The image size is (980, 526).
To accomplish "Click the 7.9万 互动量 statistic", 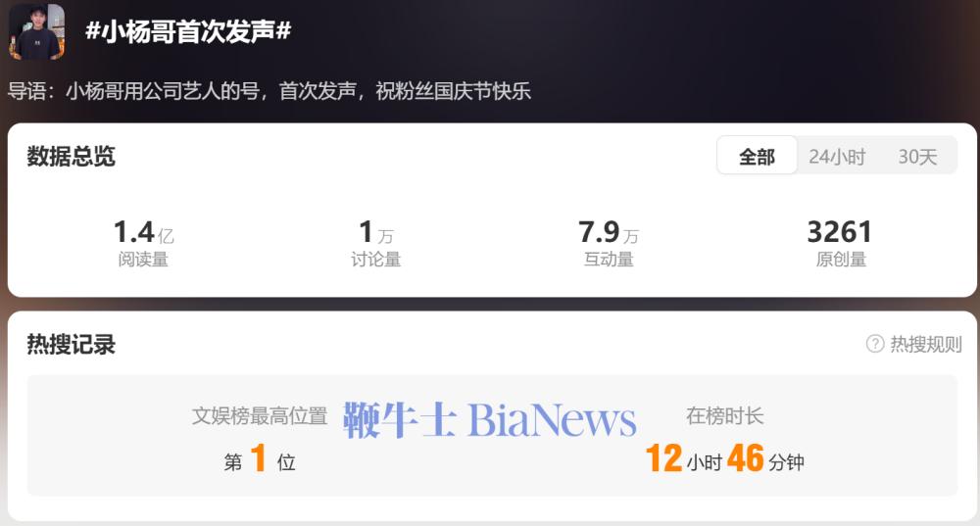I will click(x=609, y=243).
